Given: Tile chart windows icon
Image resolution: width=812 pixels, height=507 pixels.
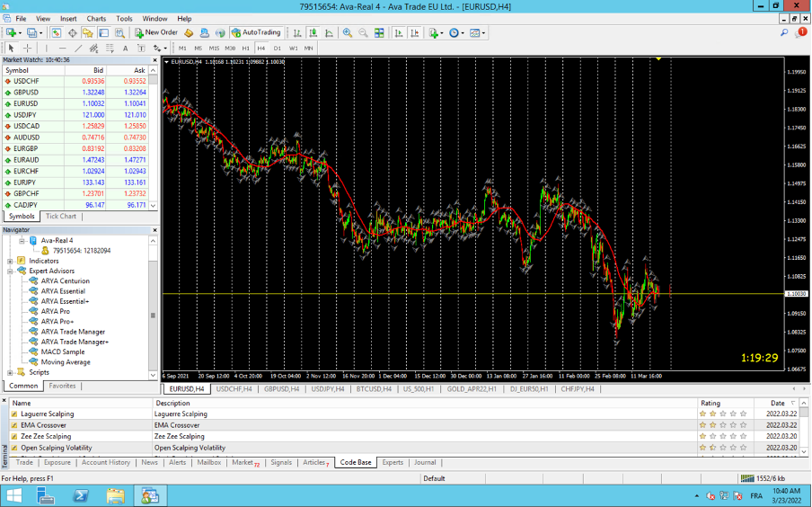Looking at the screenshot, I should coord(379,32).
